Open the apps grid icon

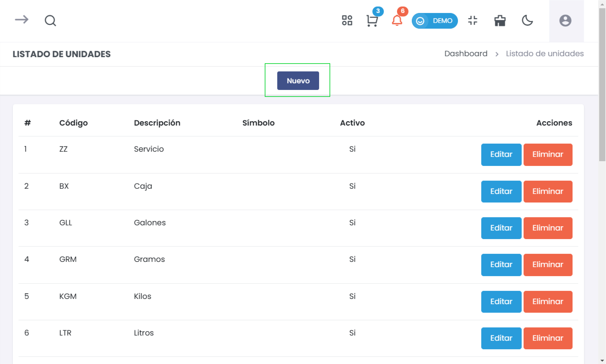tap(347, 20)
